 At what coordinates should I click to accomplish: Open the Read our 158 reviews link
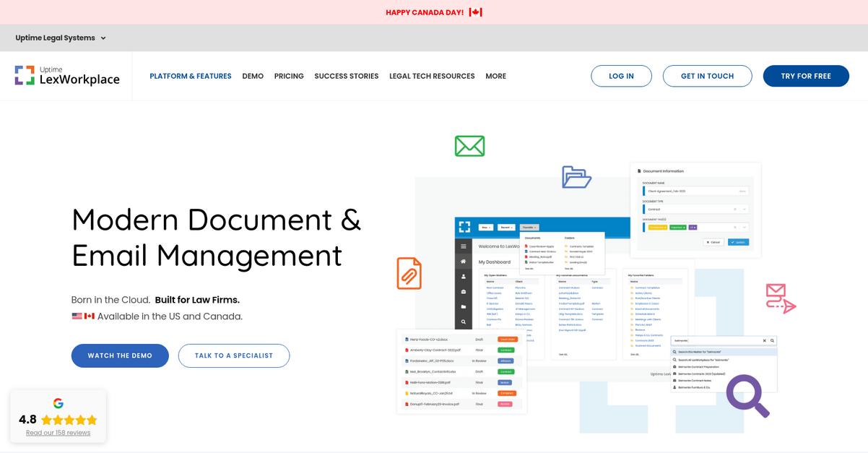pos(58,433)
